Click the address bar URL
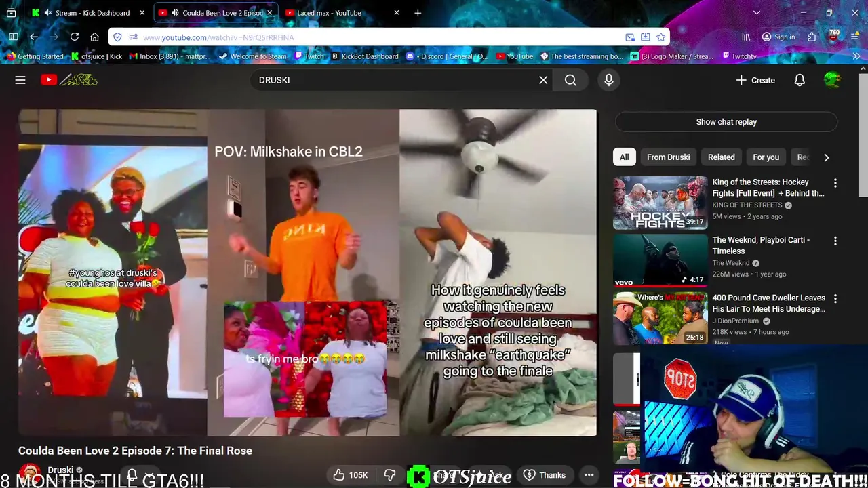868x488 pixels. click(218, 37)
